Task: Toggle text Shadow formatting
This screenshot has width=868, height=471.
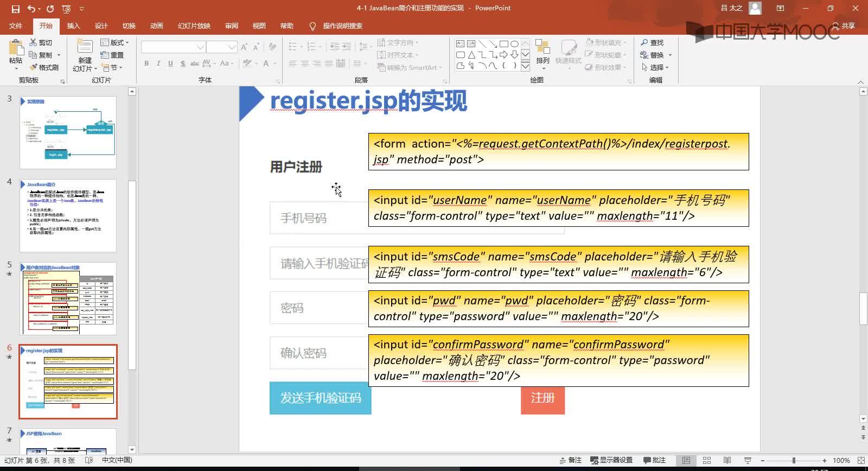Action: (183, 63)
